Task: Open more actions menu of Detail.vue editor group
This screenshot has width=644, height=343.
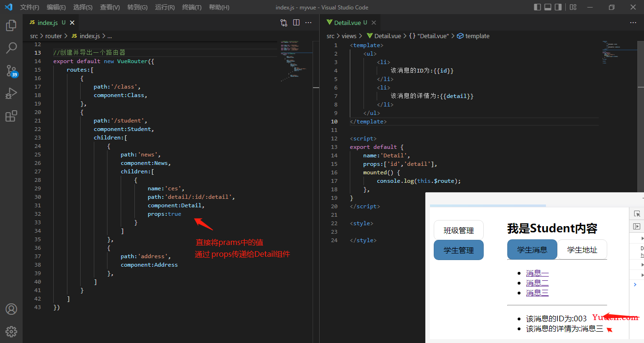Action: [x=633, y=22]
